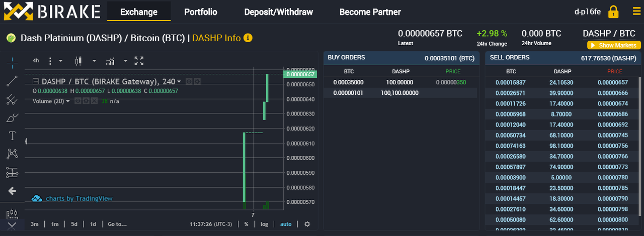Image resolution: width=644 pixels, height=236 pixels.
Task: Select the brush drawing tool
Action: (x=12, y=118)
